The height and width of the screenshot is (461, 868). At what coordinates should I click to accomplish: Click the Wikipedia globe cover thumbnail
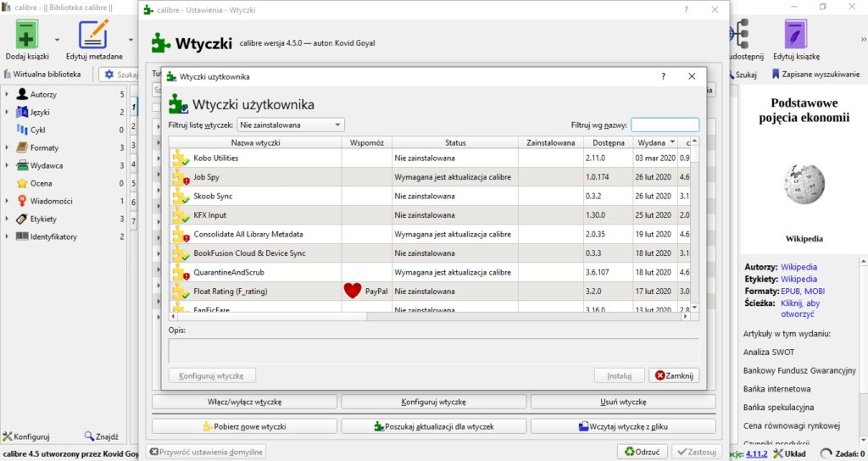coord(804,184)
